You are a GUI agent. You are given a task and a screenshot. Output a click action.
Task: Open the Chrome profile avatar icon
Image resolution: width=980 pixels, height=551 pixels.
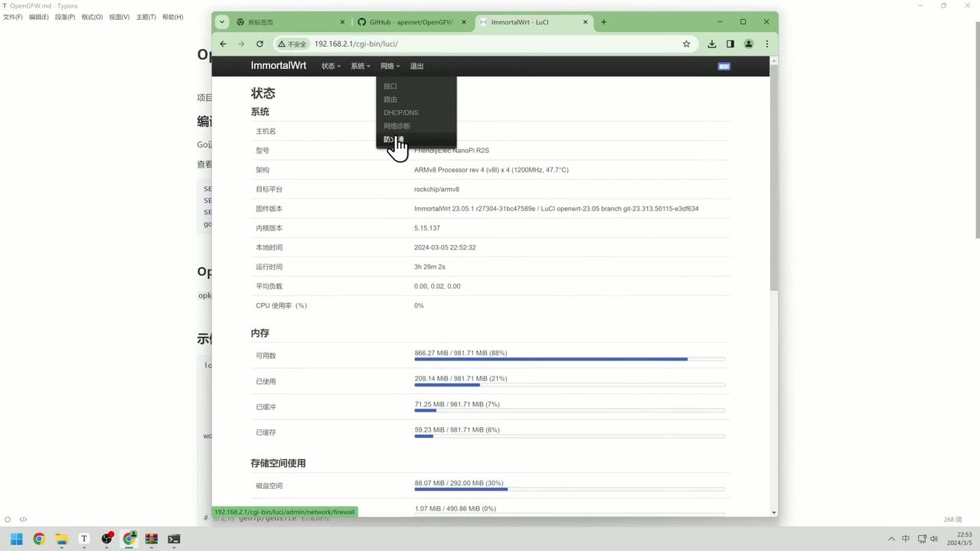point(749,44)
